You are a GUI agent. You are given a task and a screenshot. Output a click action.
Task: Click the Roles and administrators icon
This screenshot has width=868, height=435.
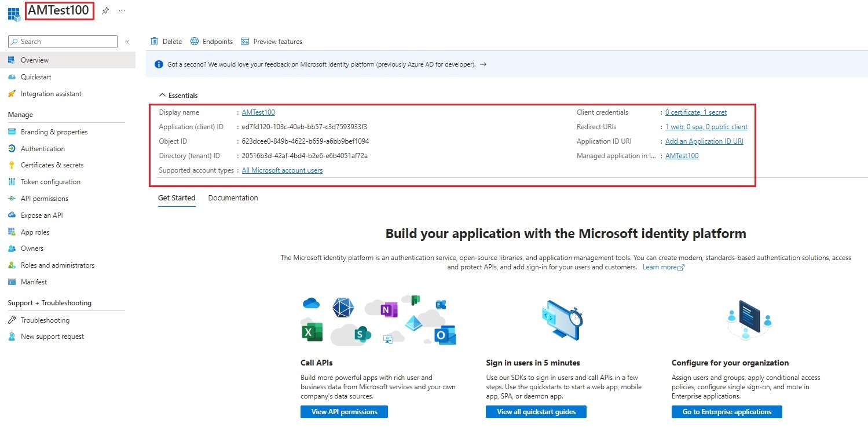(x=12, y=265)
